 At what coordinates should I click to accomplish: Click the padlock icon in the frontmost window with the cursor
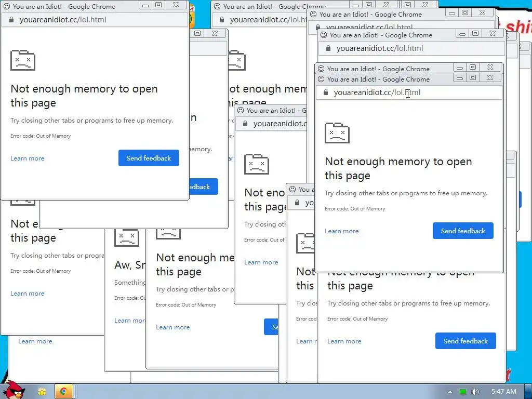pyautogui.click(x=326, y=92)
